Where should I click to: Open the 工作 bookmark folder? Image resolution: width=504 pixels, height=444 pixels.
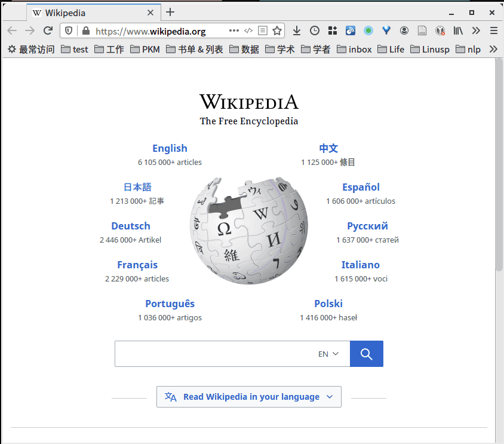tap(109, 49)
